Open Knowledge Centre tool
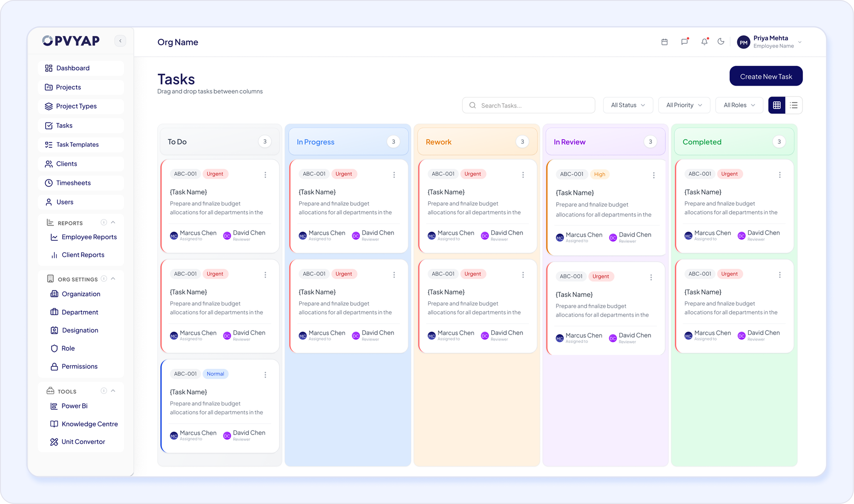The image size is (854, 504). coord(84,424)
